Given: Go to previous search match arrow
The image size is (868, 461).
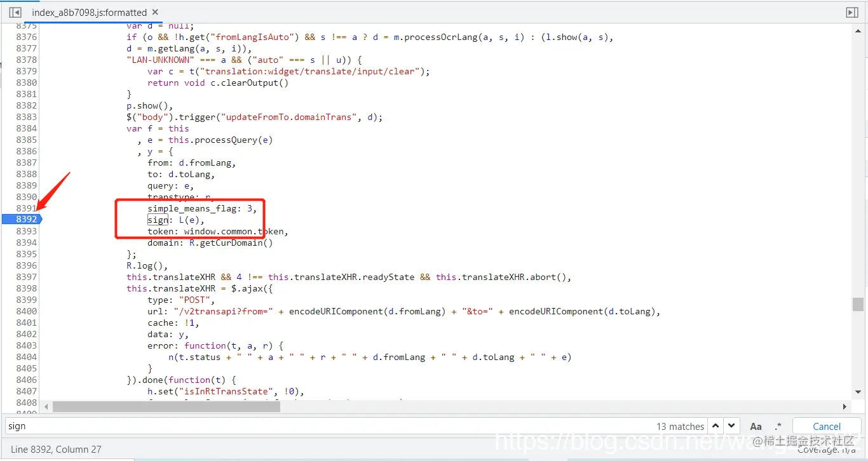Looking at the screenshot, I should point(716,426).
